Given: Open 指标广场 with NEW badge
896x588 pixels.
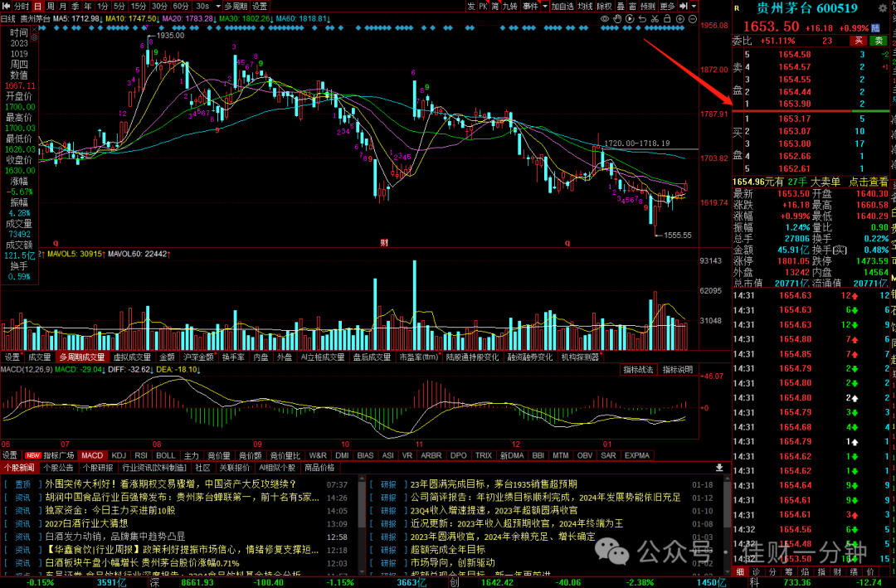Looking at the screenshot, I should 50,455.
